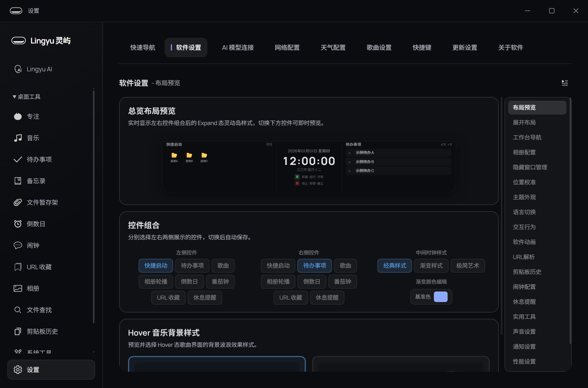This screenshot has width=588, height=388.
Task: Jump to 性能设置 section
Action: (x=537, y=362)
